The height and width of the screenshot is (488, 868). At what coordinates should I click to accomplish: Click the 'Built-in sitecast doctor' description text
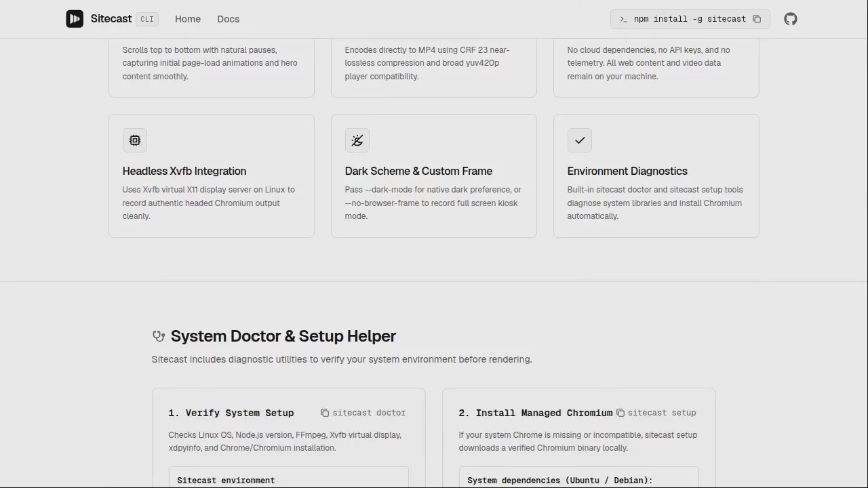point(655,203)
